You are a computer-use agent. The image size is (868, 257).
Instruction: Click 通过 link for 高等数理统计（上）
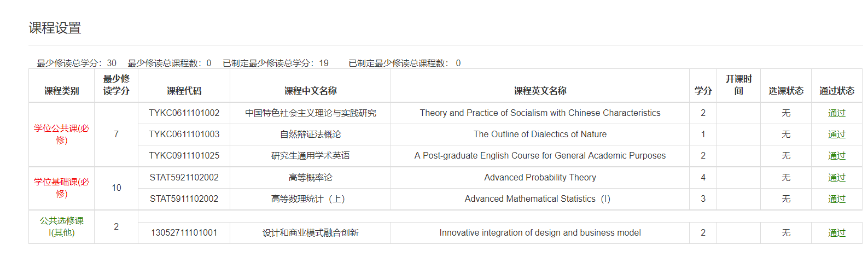point(836,199)
